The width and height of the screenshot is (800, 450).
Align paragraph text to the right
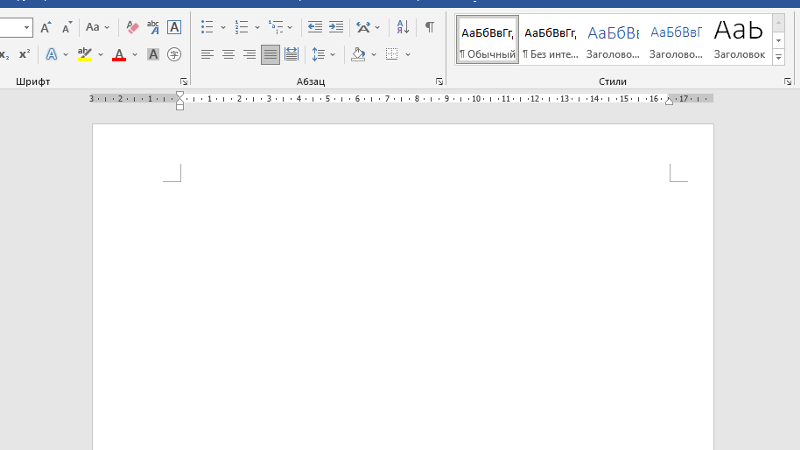point(249,54)
